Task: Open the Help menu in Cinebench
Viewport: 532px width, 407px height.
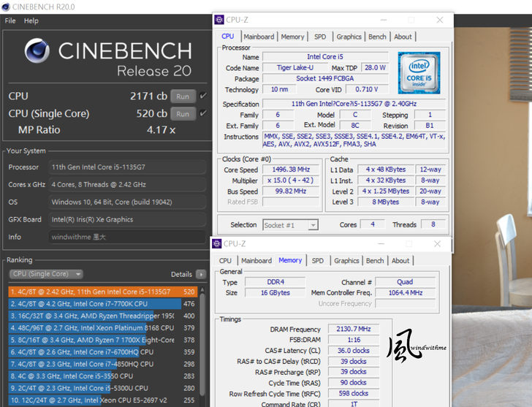Action: [31, 20]
